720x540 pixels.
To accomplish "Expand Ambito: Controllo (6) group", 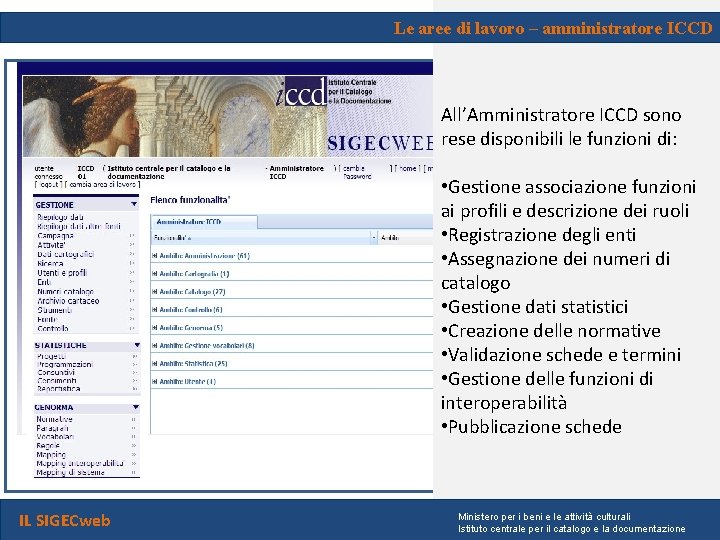I will click(x=155, y=309).
